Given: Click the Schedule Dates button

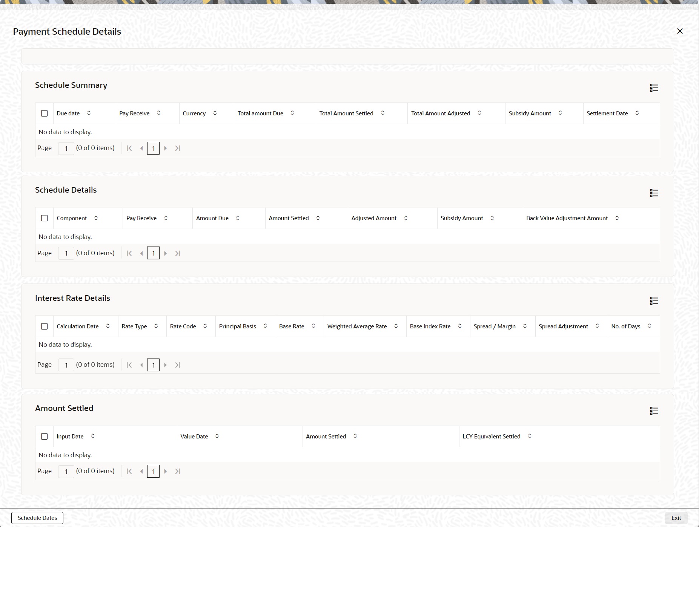Looking at the screenshot, I should click(x=37, y=518).
